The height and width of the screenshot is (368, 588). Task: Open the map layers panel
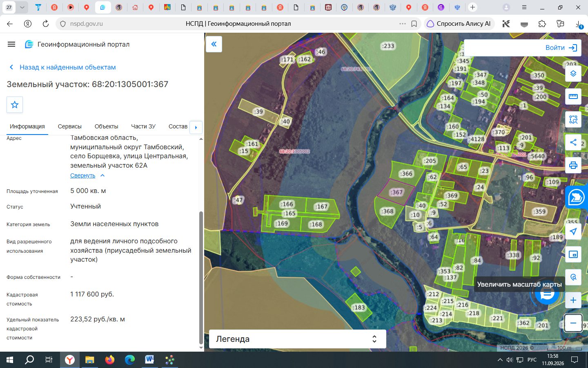(x=573, y=74)
